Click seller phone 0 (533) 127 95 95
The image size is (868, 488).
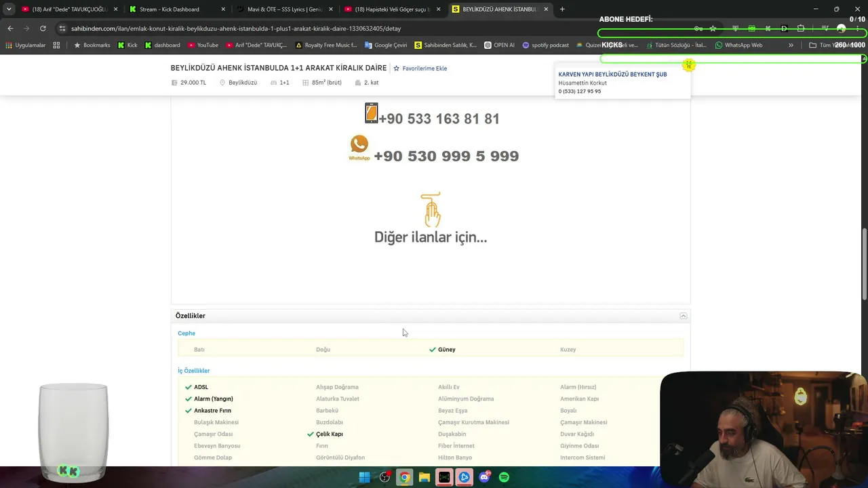580,91
